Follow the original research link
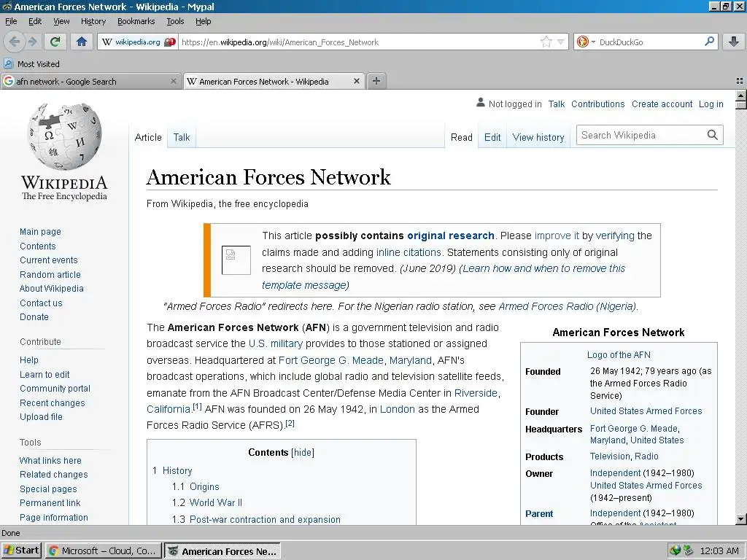 click(x=451, y=236)
